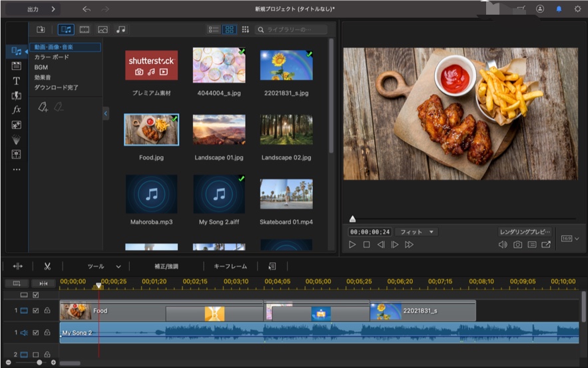Click the scissors split clip icon
This screenshot has width=588, height=368.
pos(47,266)
